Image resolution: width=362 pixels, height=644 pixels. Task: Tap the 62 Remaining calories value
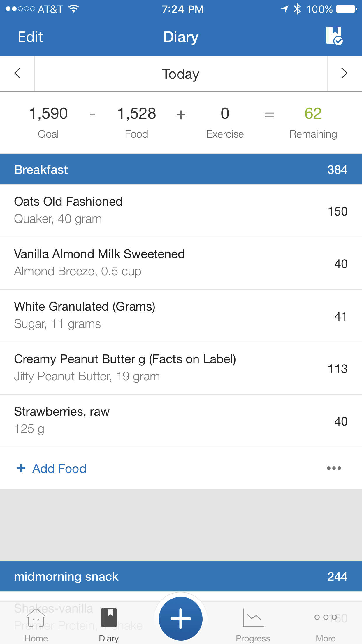coord(313,114)
